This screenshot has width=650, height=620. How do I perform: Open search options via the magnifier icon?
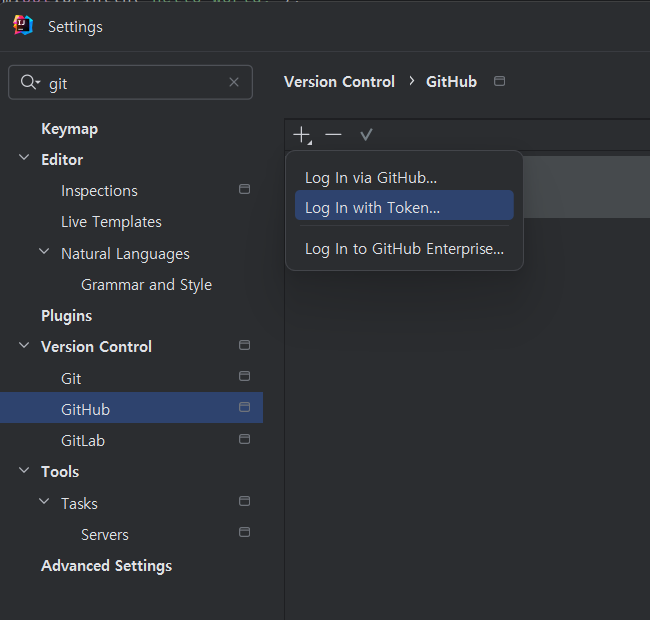(x=30, y=82)
